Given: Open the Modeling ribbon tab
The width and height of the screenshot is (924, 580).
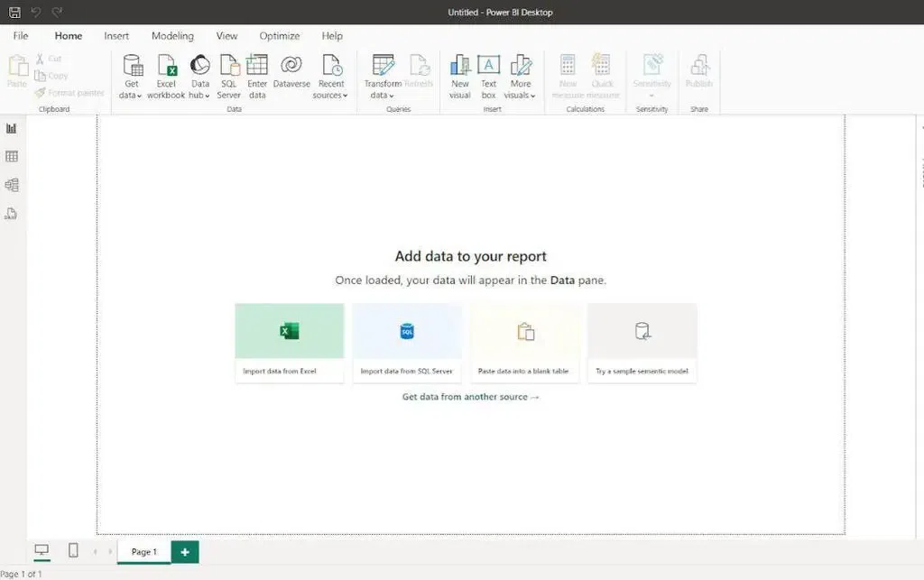Looking at the screenshot, I should click(x=172, y=36).
